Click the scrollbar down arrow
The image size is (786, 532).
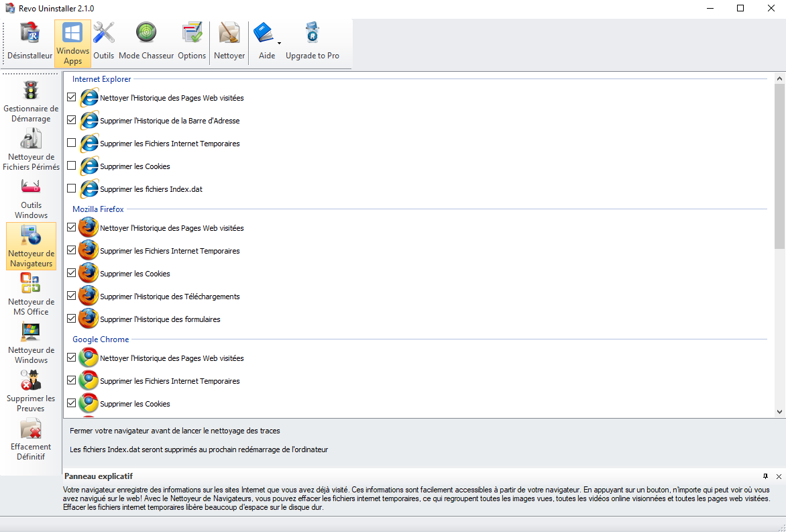tap(779, 412)
